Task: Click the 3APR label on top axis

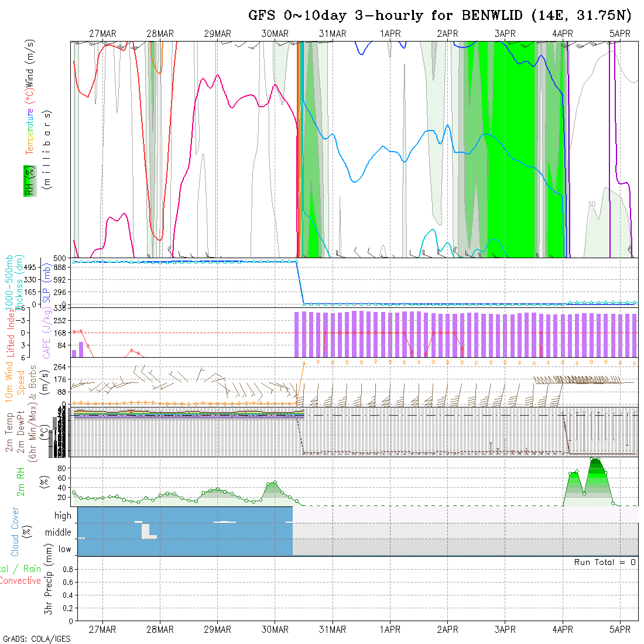Action: point(505,34)
